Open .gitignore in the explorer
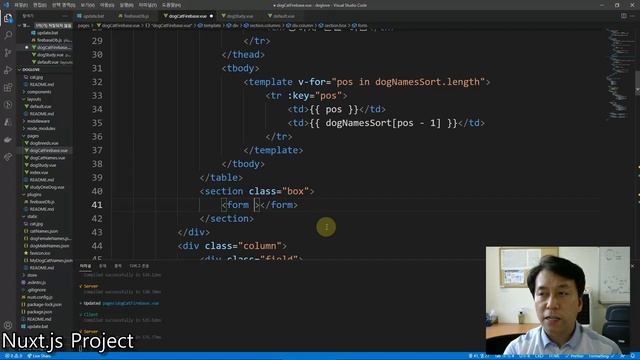Viewport: 640px width, 360px height. pyautogui.click(x=37, y=290)
